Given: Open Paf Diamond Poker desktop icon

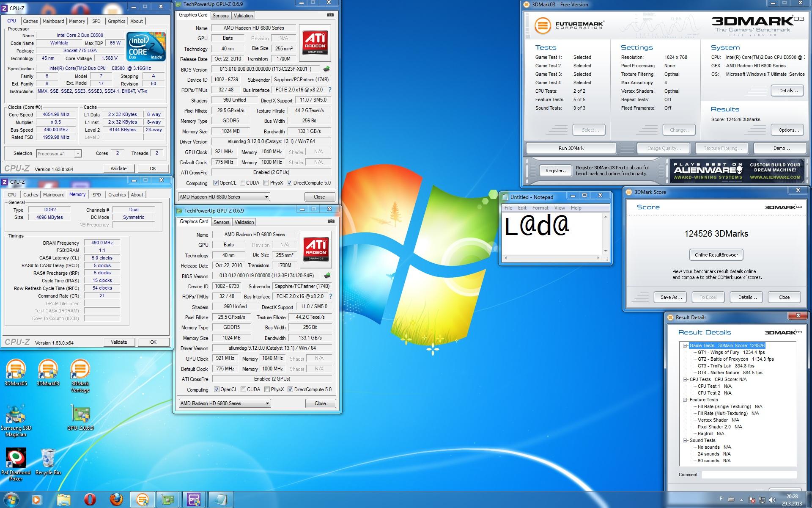Looking at the screenshot, I should point(16,464).
